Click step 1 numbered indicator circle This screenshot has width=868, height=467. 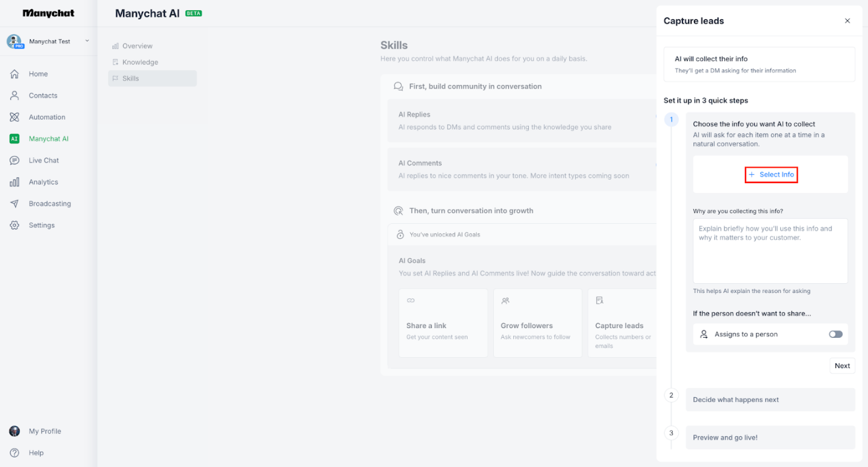(x=671, y=119)
